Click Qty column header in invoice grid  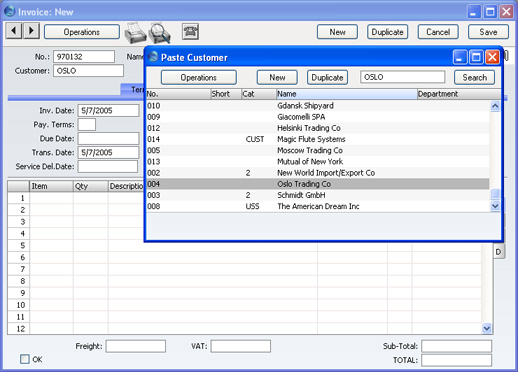90,186
